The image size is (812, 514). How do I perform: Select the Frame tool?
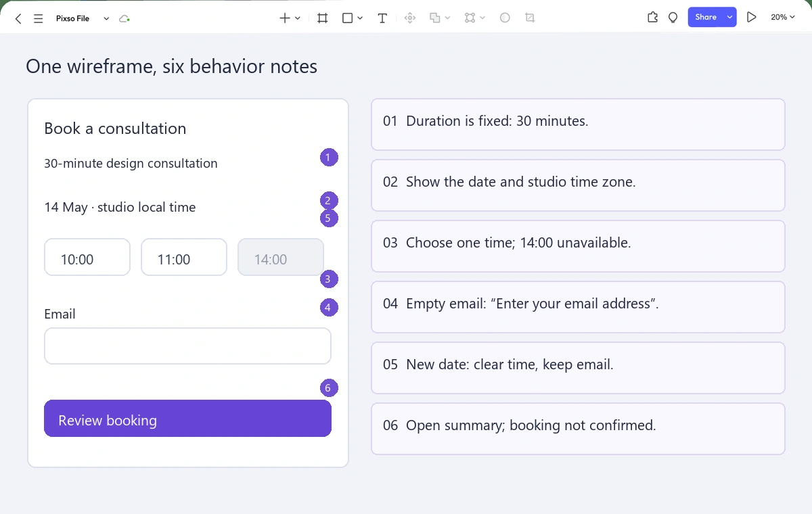click(323, 18)
